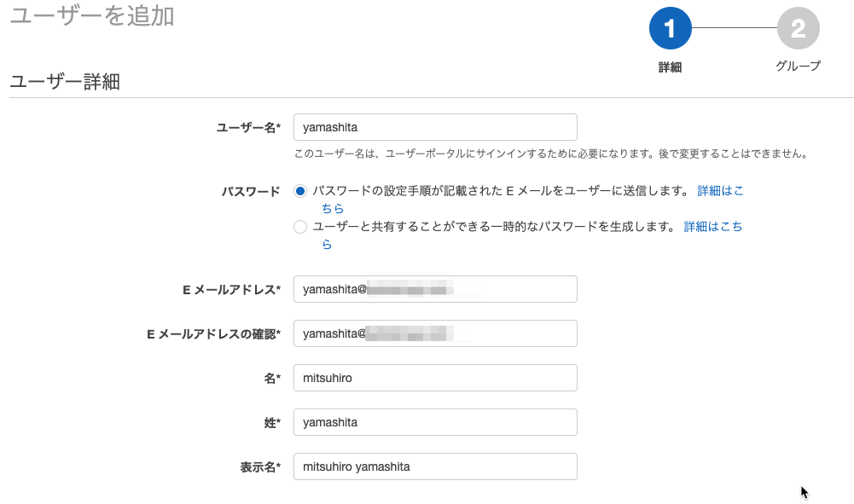854x504 pixels.
Task: Click the E メールアドレス input field
Action: 435,289
